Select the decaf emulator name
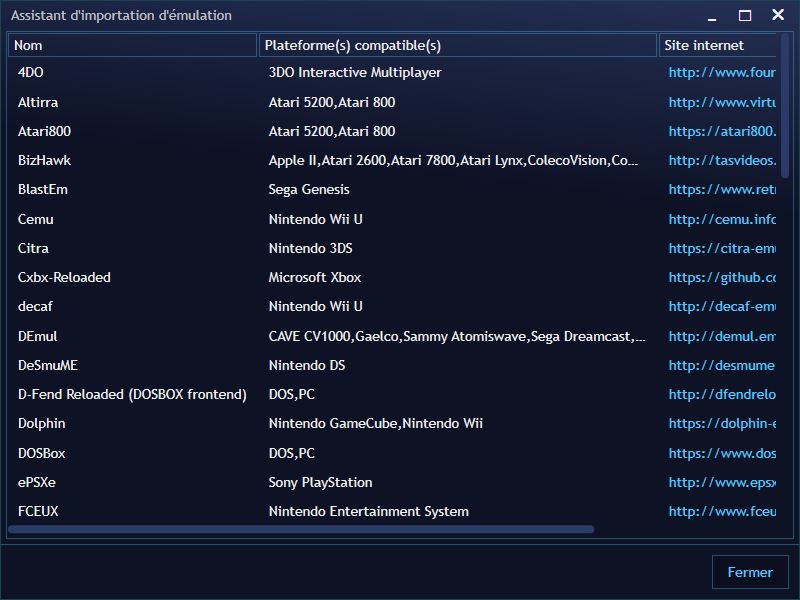 [35, 306]
